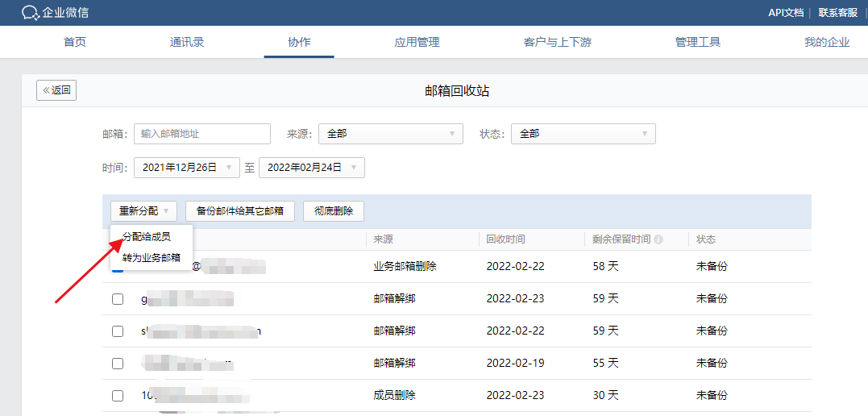This screenshot has height=416, width=868.
Task: Click info icon beside 剩余保留时间
Action: (658, 239)
